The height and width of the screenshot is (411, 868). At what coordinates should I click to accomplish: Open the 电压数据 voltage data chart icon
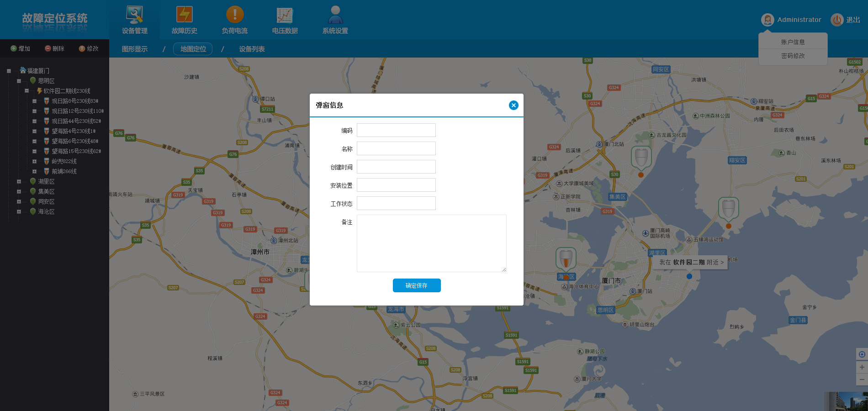click(x=285, y=15)
